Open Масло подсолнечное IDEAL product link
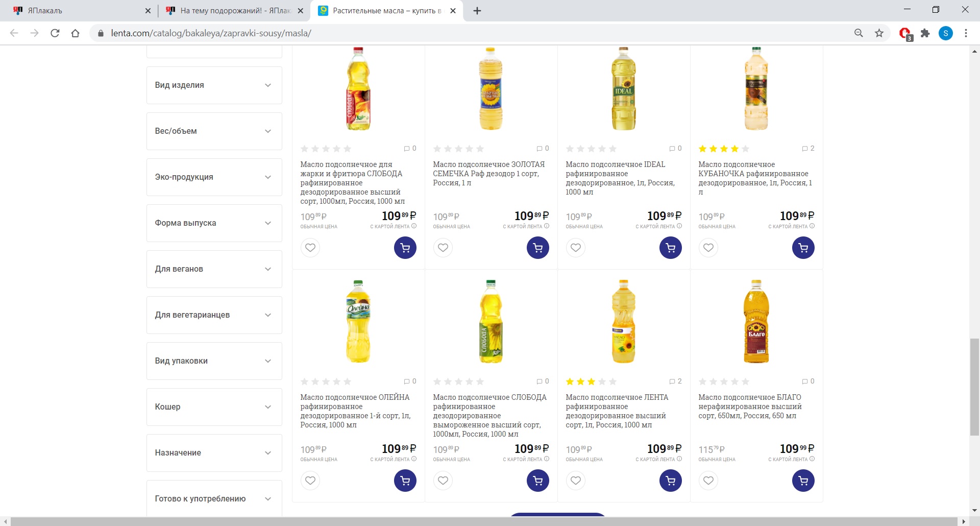 (x=620, y=178)
